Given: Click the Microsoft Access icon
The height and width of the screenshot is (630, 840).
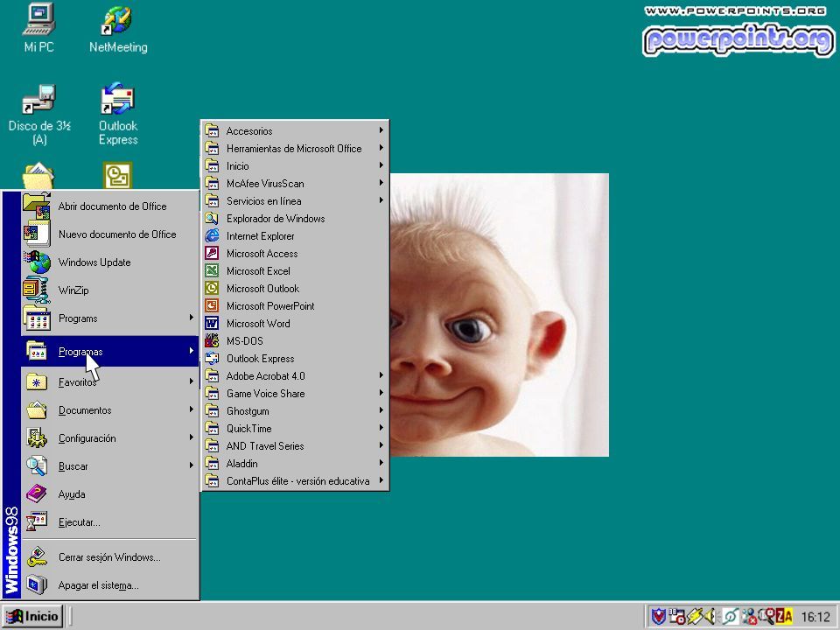Looking at the screenshot, I should [212, 254].
